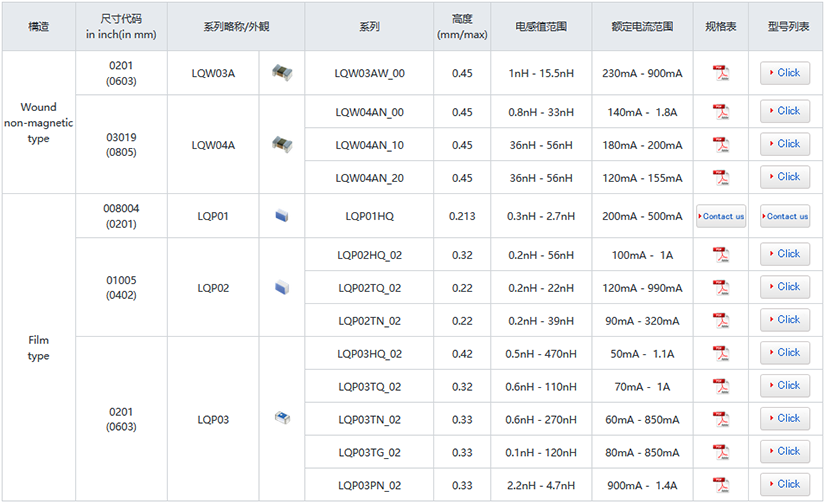Open PDF spec sheet for LQP03PN_02

[x=720, y=486]
